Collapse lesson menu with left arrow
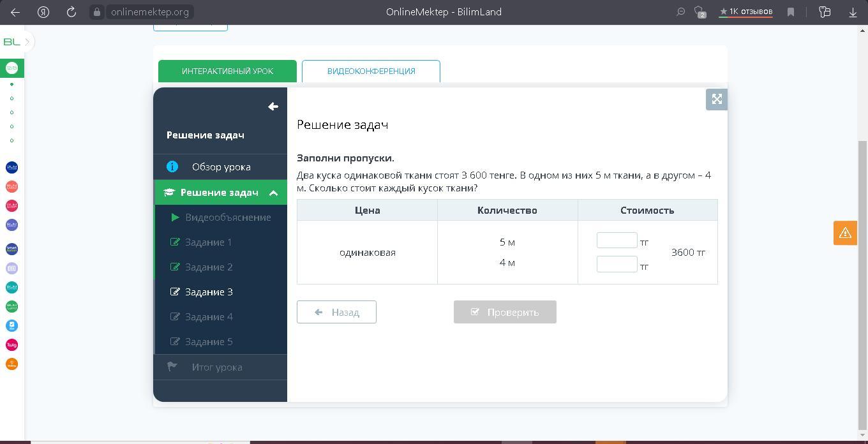This screenshot has height=444, width=868. tap(273, 107)
